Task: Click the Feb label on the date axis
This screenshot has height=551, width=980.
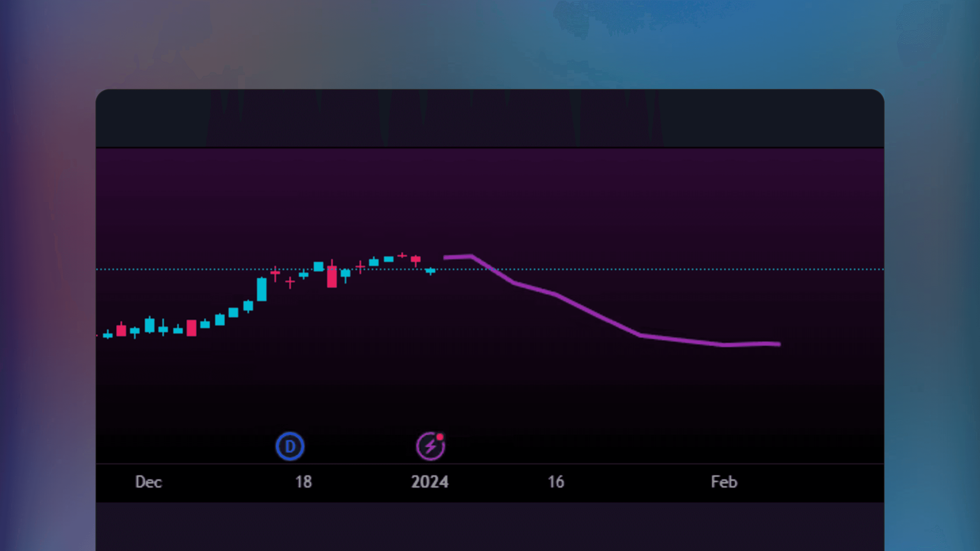Action: [x=724, y=482]
